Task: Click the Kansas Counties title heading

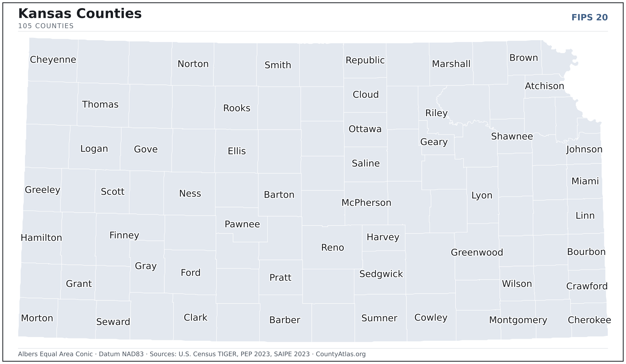Action: (x=80, y=14)
